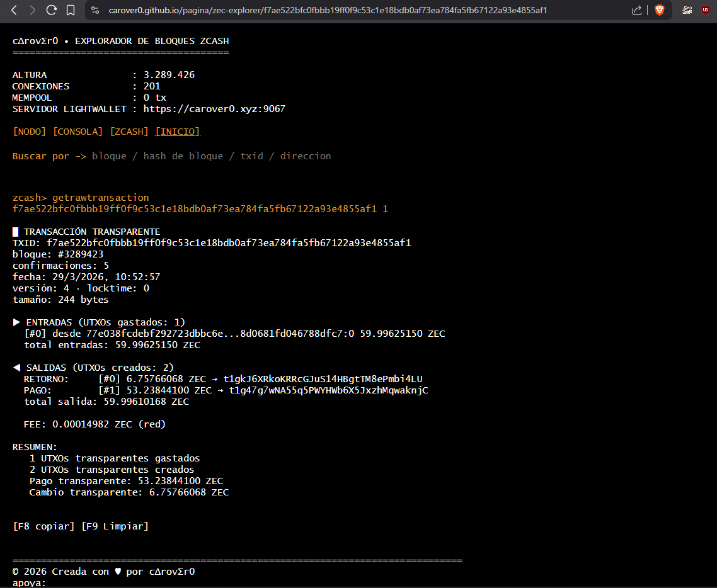This screenshot has height=588, width=717.
Task: Click 'confirmaciones: 5' line
Action: [60, 266]
